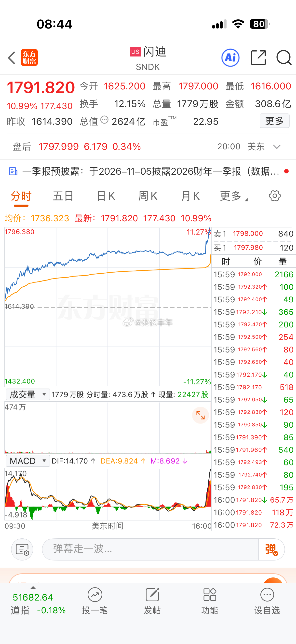
Task: Tap the 金额 308.6亿 value
Action: click(258, 104)
